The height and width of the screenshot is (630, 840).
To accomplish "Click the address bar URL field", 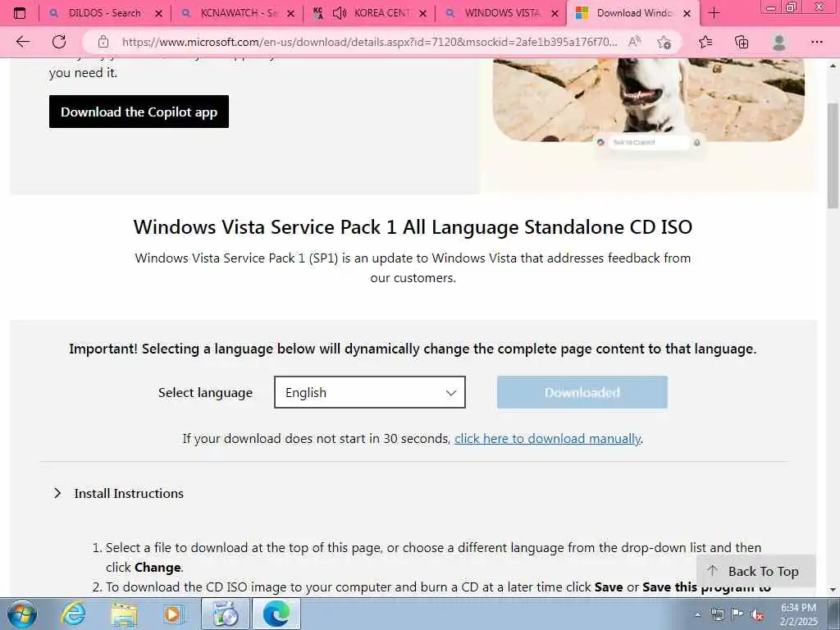I will pos(370,42).
